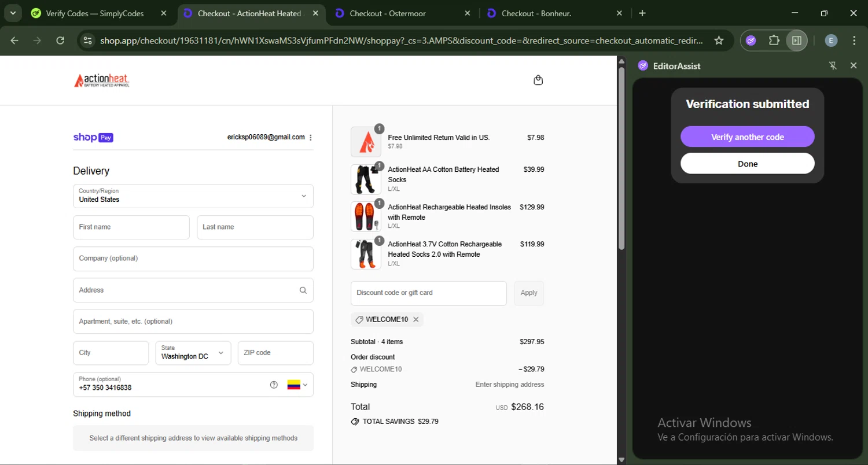This screenshot has height=465, width=868.
Task: Click the phone help question mark icon
Action: 274,385
